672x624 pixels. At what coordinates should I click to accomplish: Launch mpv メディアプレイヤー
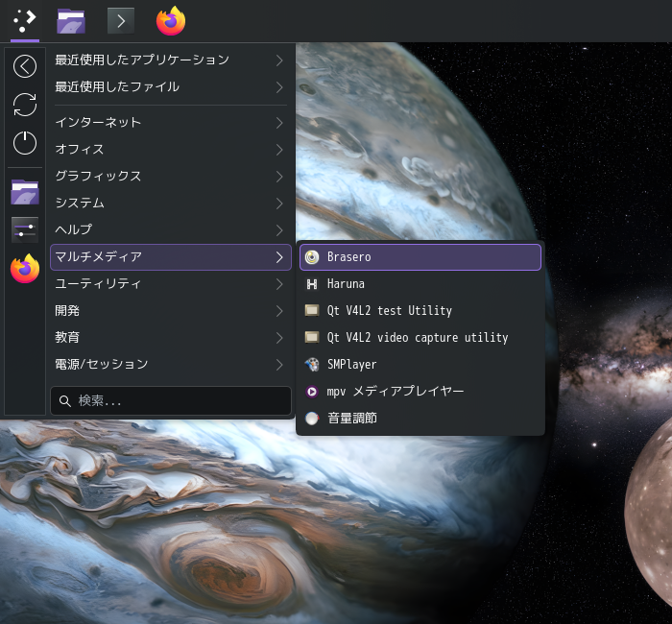pos(420,392)
